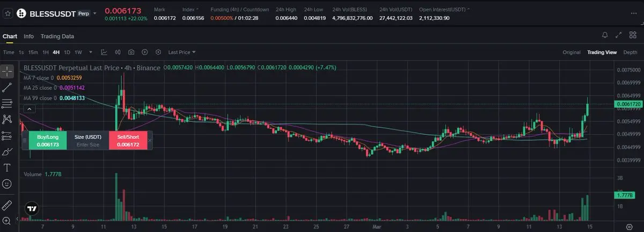644x232 pixels.
Task: Close the quick order panel with X
Action: point(150,140)
